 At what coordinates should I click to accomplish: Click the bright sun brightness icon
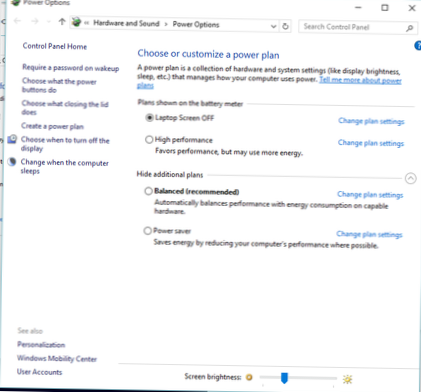(x=347, y=379)
